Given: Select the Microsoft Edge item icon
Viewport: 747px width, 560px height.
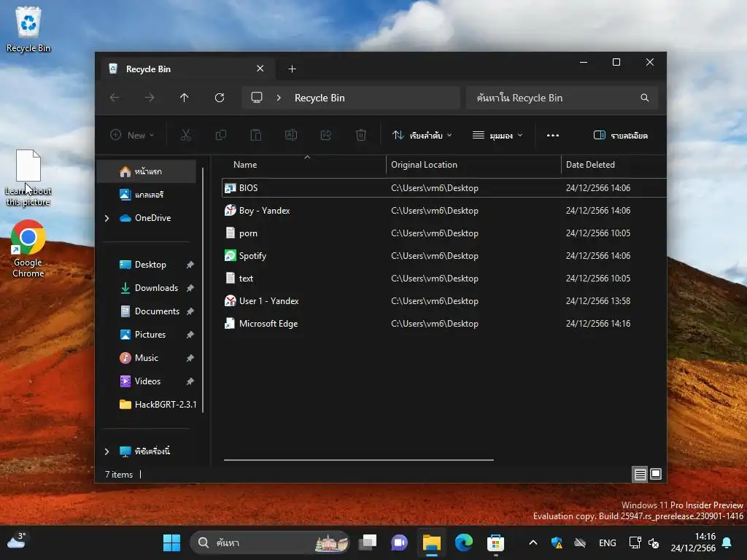Looking at the screenshot, I should coord(230,323).
